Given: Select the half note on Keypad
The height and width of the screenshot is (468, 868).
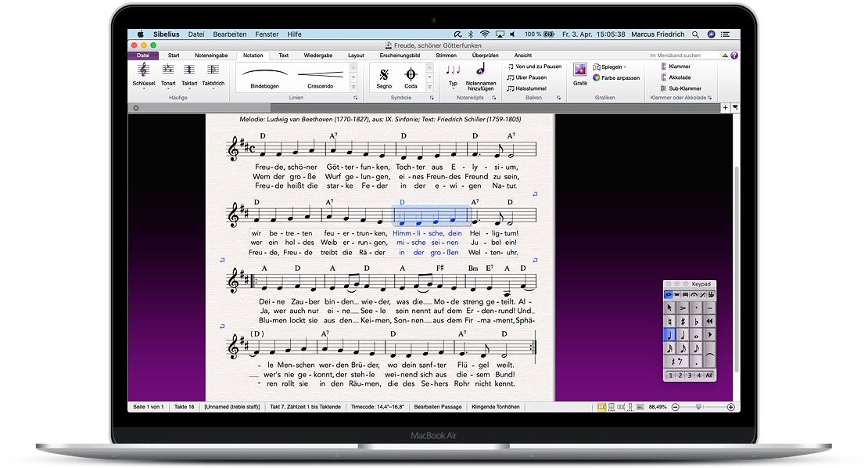Looking at the screenshot, I should (683, 334).
